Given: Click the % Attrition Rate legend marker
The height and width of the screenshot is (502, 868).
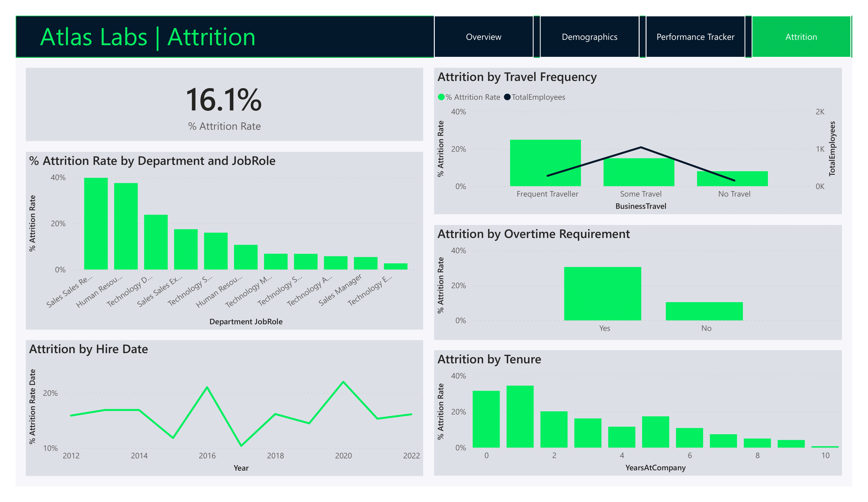Looking at the screenshot, I should click(441, 97).
